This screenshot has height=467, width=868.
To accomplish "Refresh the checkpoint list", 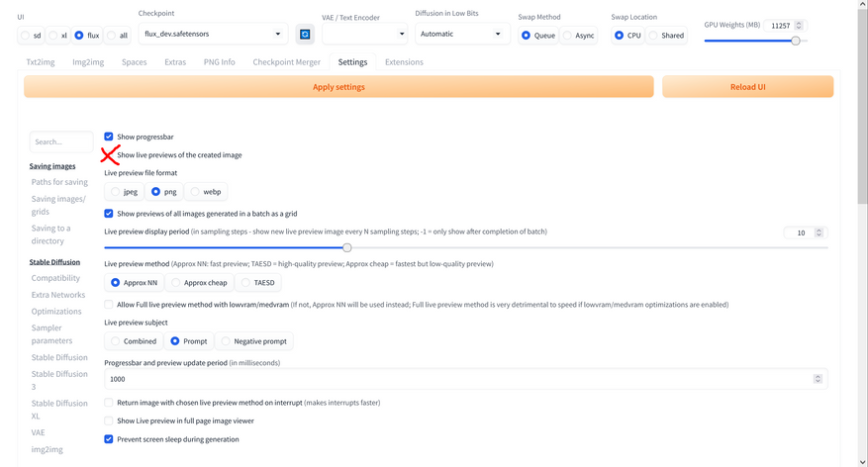I will [x=305, y=34].
